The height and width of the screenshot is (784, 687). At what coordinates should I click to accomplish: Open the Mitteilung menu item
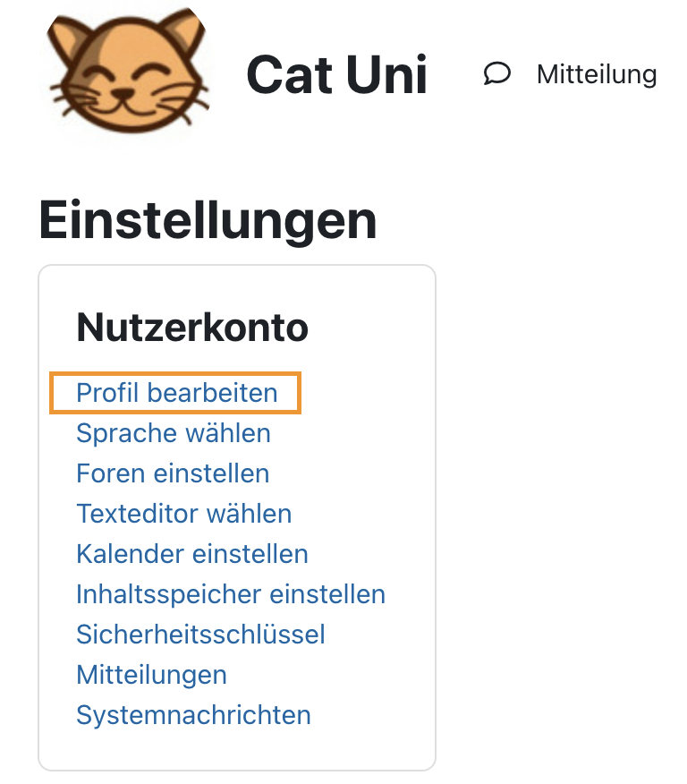click(597, 74)
